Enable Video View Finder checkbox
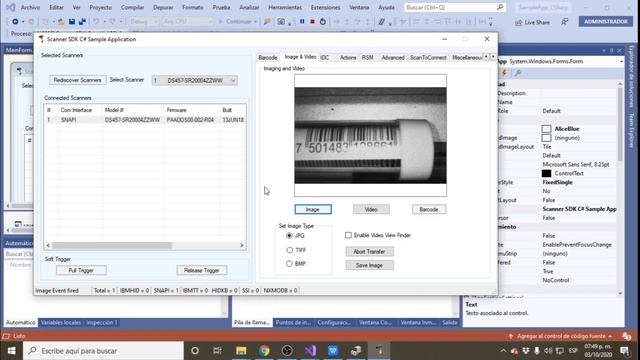 [x=348, y=235]
